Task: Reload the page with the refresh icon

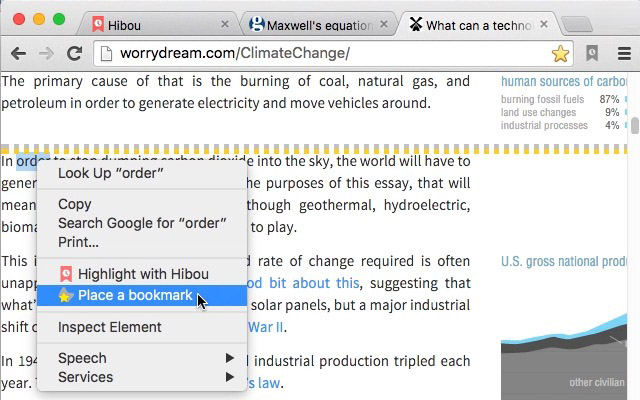Action: pyautogui.click(x=75, y=53)
